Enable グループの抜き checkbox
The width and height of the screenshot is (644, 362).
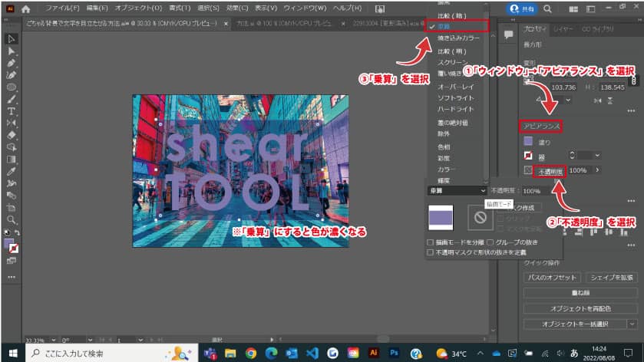coord(490,242)
